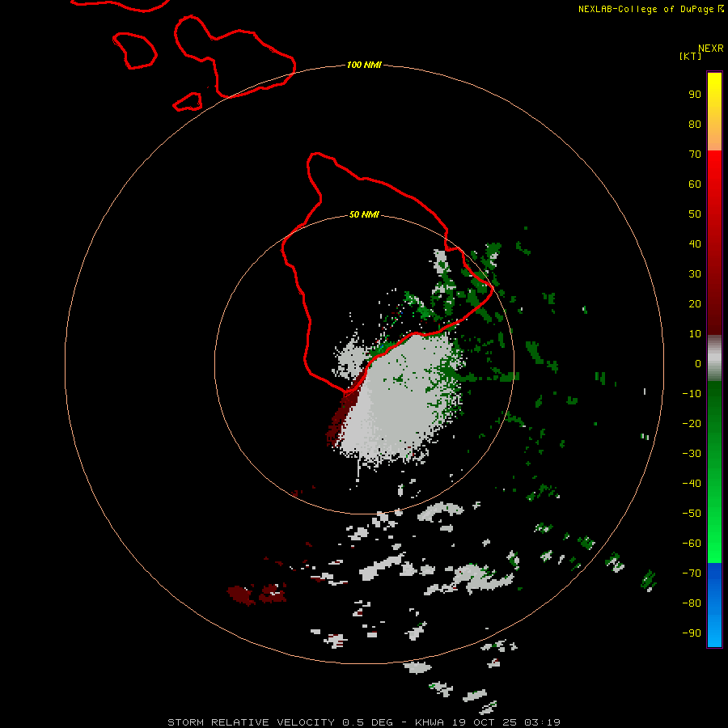This screenshot has height=728, width=728.
Task: Click the STORM RELATIVE VELOCITY caption at bottom
Action: pyautogui.click(x=364, y=722)
